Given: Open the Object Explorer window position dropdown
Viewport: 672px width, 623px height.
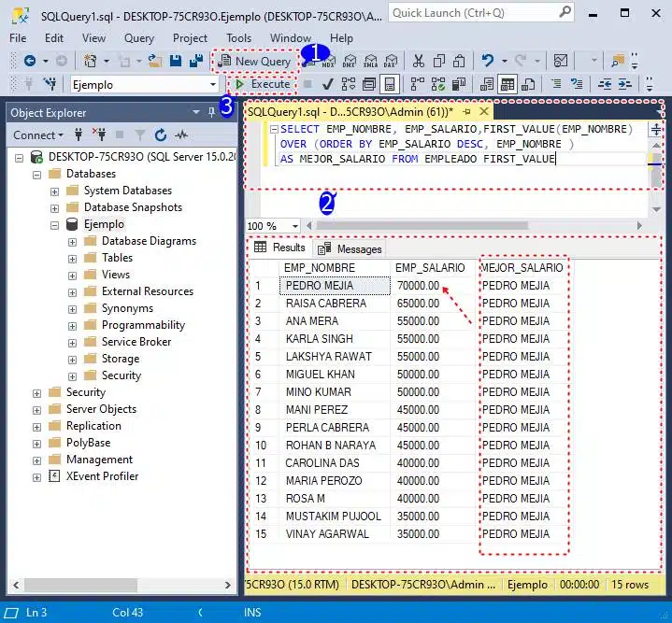Looking at the screenshot, I should pyautogui.click(x=196, y=112).
